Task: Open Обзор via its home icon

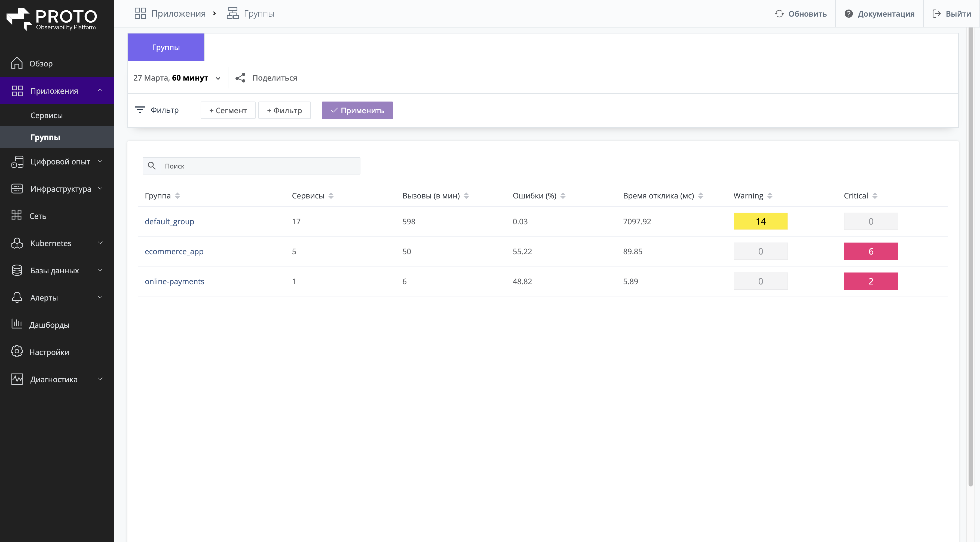Action: point(17,63)
